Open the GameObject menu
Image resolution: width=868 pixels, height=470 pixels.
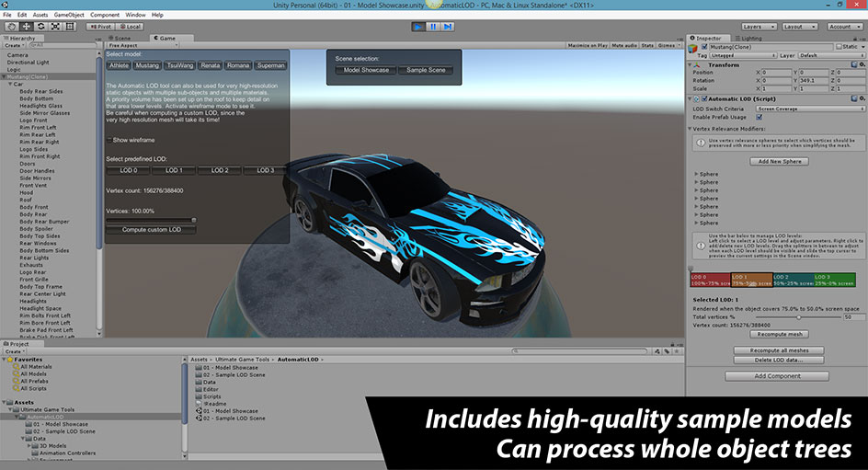click(69, 15)
